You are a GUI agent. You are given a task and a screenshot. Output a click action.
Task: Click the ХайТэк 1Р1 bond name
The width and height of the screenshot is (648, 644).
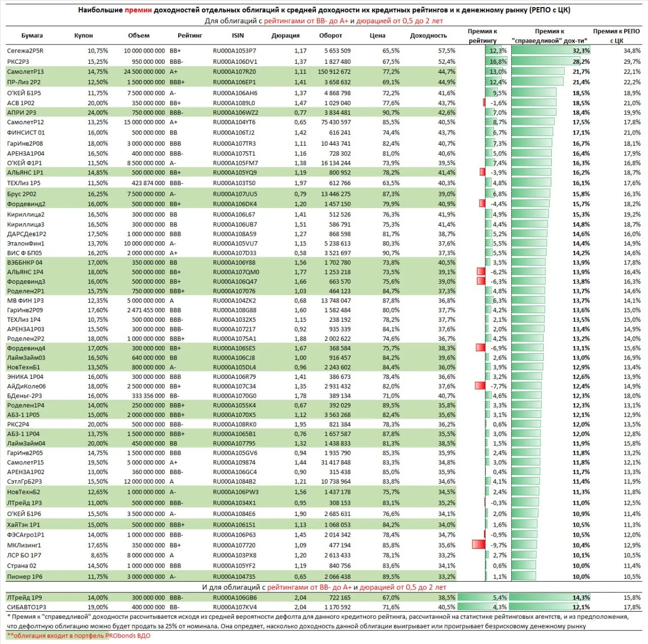pos(23,525)
